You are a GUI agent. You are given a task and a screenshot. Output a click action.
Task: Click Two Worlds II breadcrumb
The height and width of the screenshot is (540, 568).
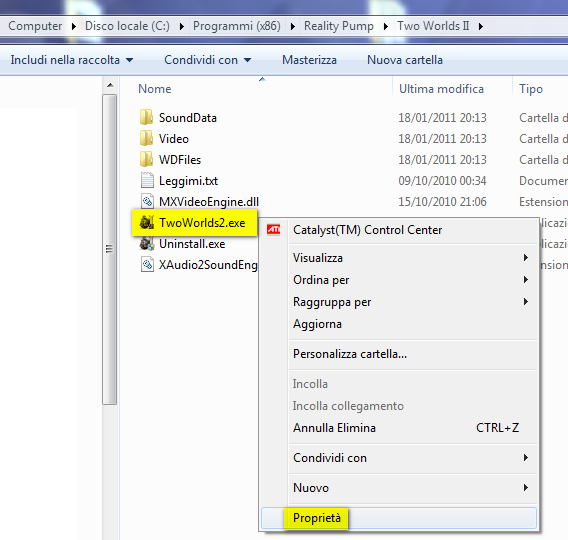tap(433, 26)
